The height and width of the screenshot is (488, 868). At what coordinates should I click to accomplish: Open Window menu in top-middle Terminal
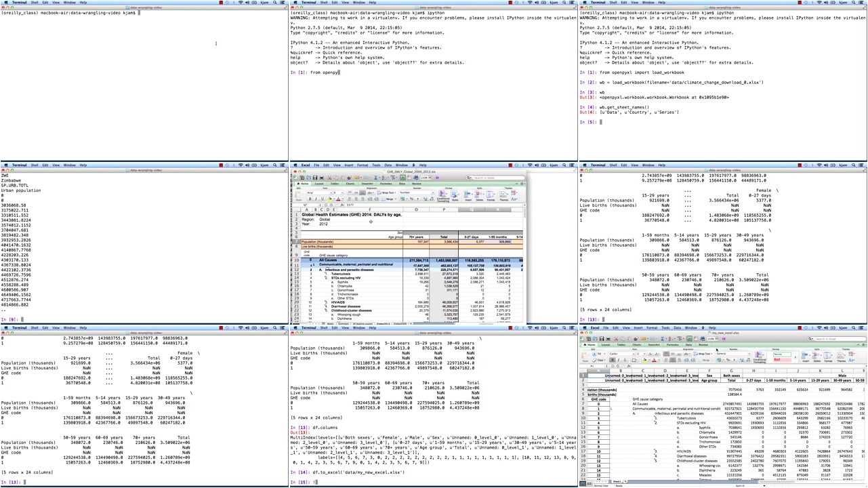pyautogui.click(x=359, y=3)
